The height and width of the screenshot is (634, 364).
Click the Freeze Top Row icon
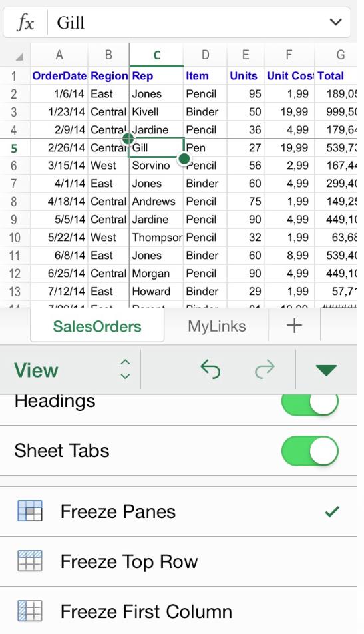tap(30, 561)
